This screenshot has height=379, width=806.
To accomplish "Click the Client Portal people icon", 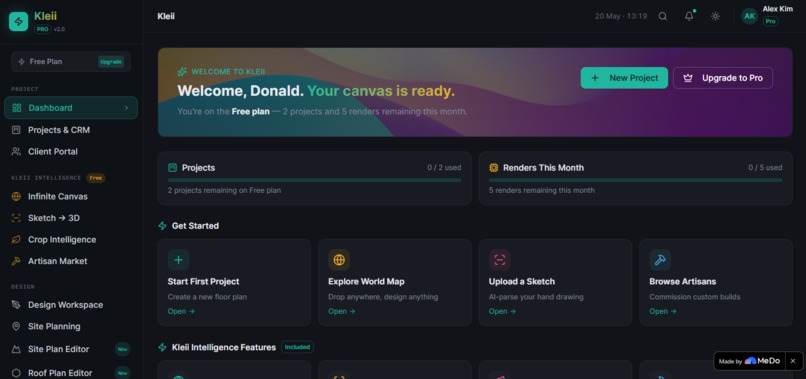I will click(x=16, y=152).
